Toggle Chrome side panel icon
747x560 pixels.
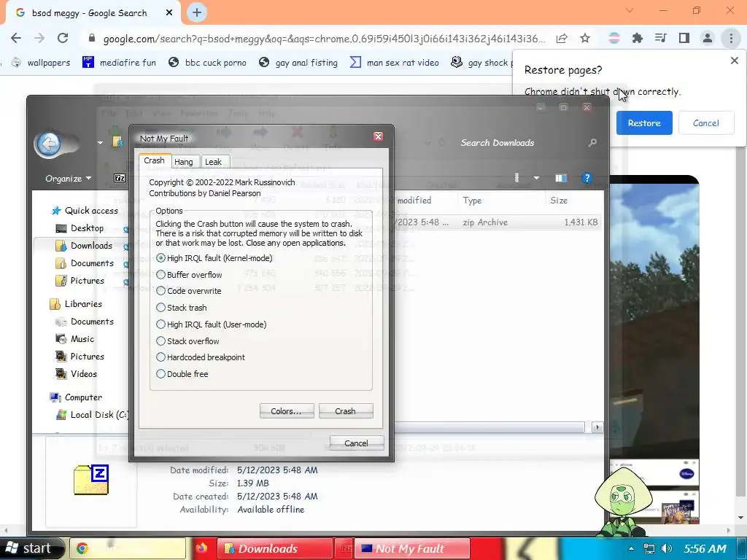point(684,38)
